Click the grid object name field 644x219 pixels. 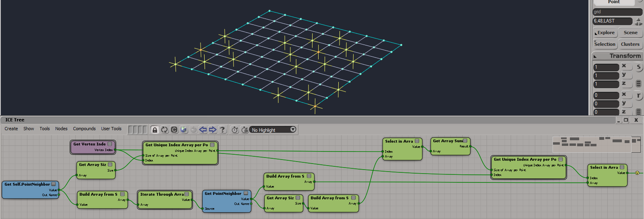click(617, 12)
